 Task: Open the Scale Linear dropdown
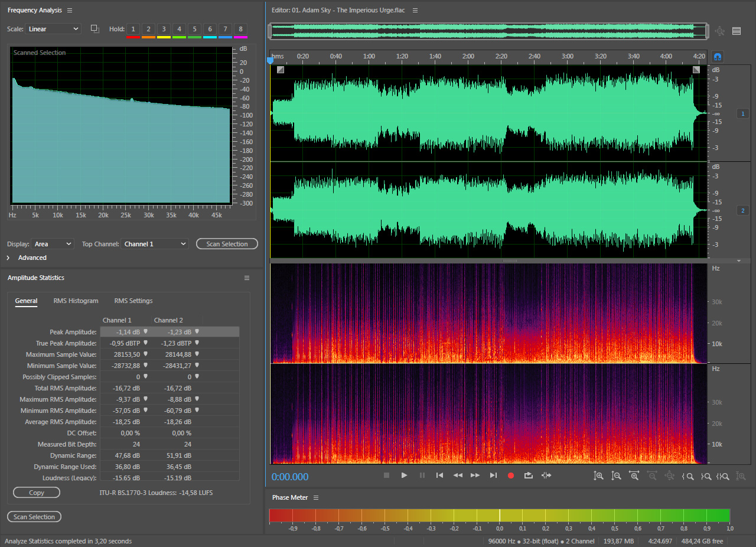(53, 29)
